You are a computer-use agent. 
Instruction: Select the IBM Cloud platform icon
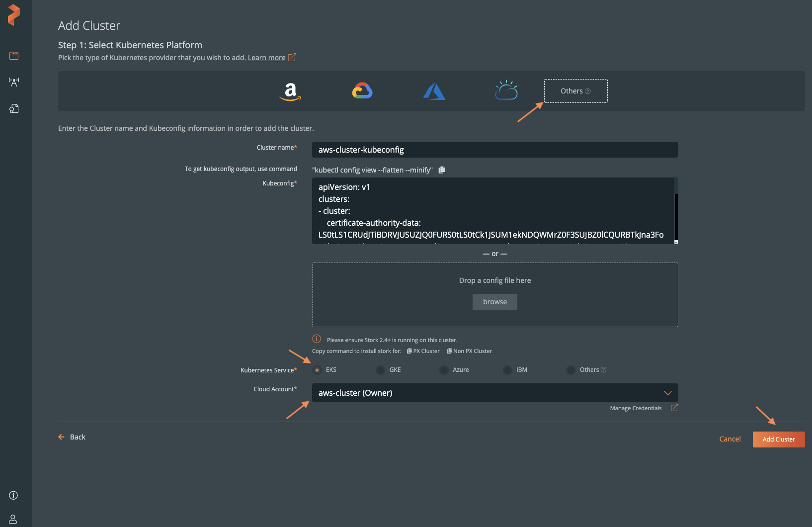pos(506,90)
